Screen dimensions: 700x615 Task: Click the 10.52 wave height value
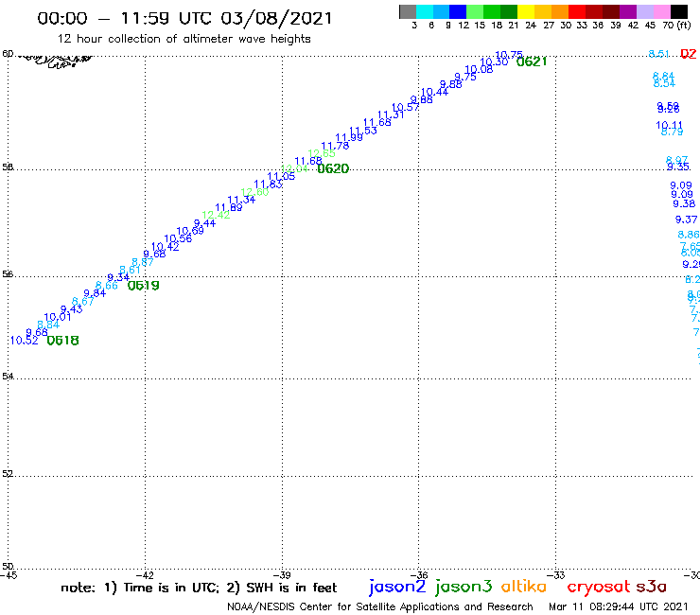[x=24, y=341]
